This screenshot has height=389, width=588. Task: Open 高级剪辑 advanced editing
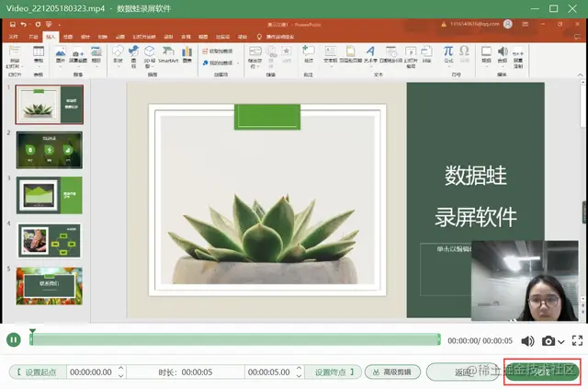click(x=392, y=372)
